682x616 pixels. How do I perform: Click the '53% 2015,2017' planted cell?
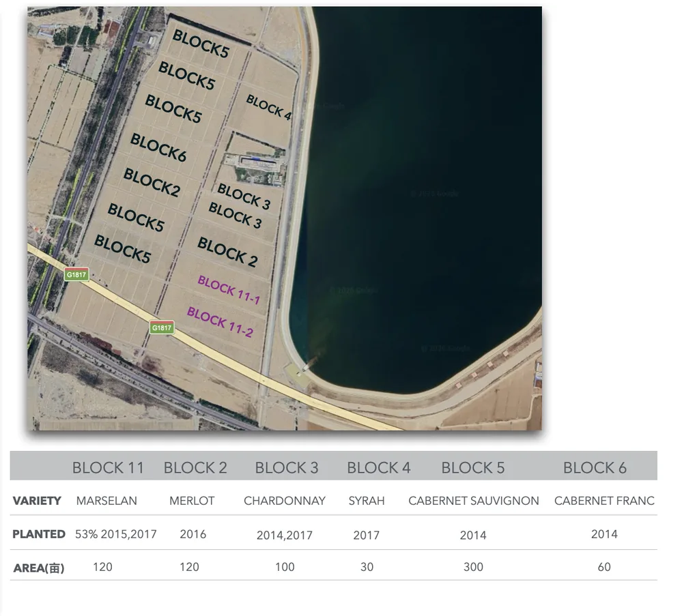pyautogui.click(x=115, y=534)
